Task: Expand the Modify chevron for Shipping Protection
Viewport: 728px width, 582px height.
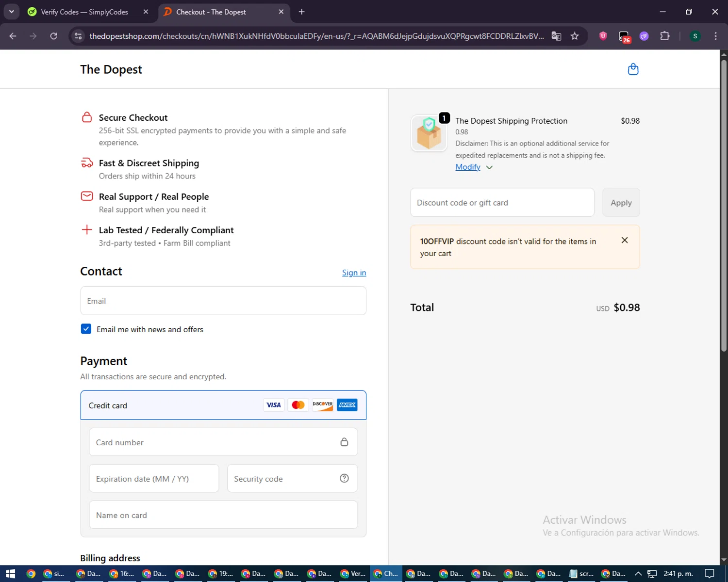Action: pos(489,167)
